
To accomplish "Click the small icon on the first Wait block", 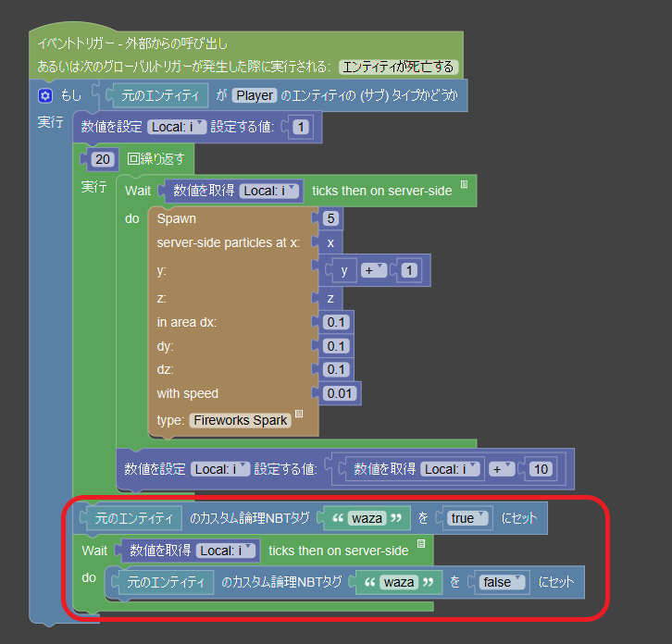I will 465,184.
